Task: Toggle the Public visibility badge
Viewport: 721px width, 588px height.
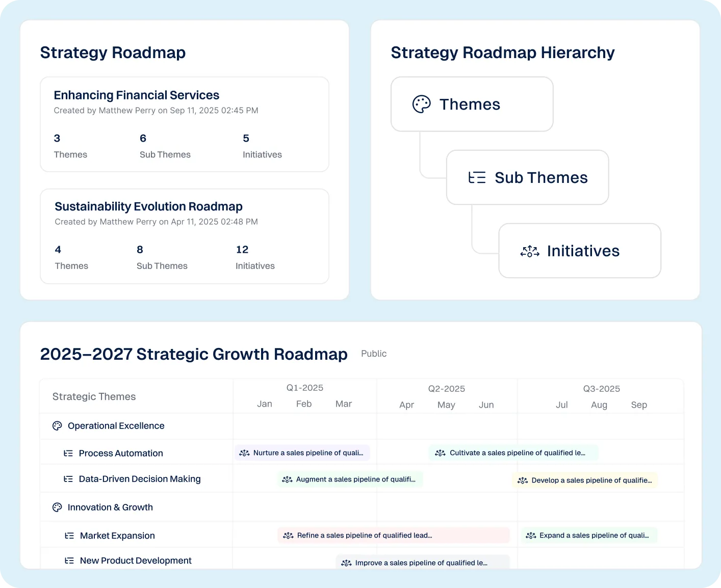Action: point(374,354)
